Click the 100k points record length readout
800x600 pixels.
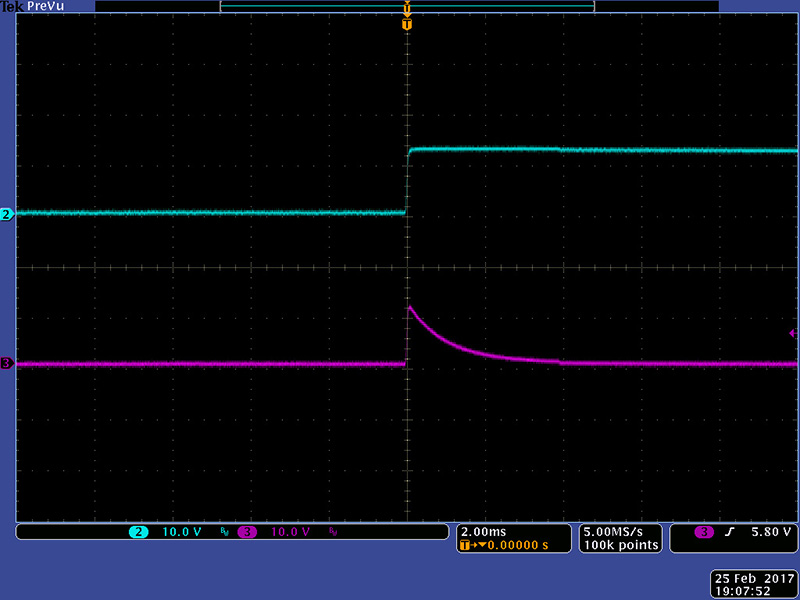click(620, 545)
